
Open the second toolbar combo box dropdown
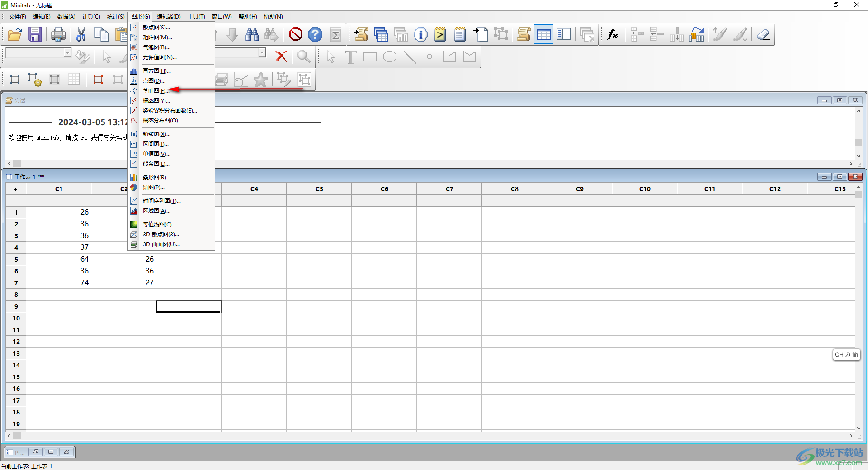pos(262,53)
